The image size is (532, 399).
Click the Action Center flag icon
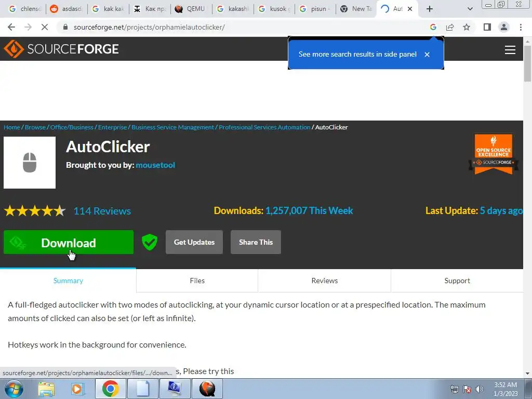coord(467,389)
